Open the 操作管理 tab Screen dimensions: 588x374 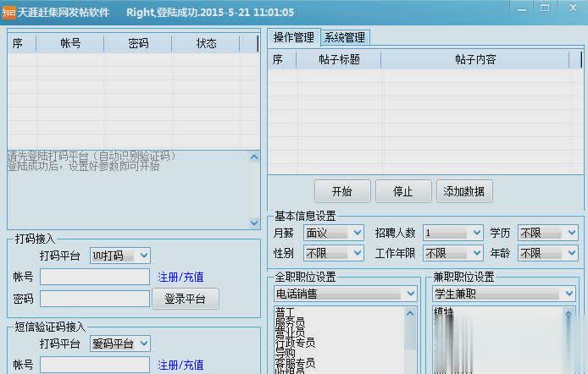point(294,37)
